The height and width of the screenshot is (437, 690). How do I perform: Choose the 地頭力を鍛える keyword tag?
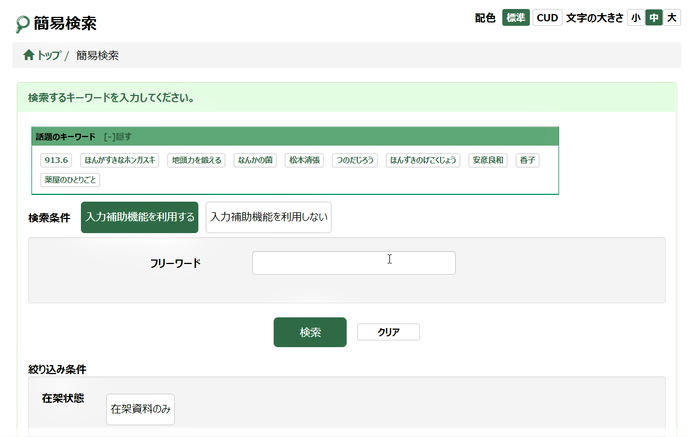point(196,160)
